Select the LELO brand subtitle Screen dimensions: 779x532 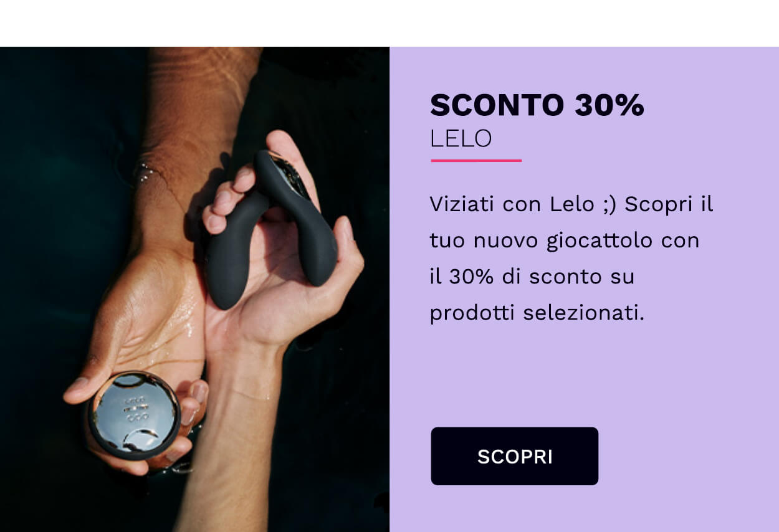point(461,138)
